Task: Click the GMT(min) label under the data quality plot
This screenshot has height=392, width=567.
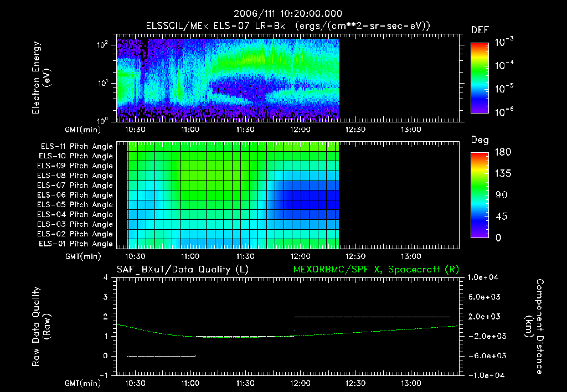Action: [x=83, y=383]
